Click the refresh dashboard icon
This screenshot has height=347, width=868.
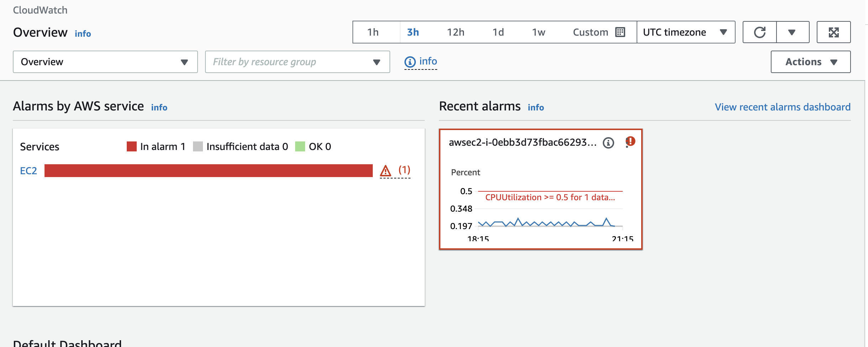tap(759, 32)
